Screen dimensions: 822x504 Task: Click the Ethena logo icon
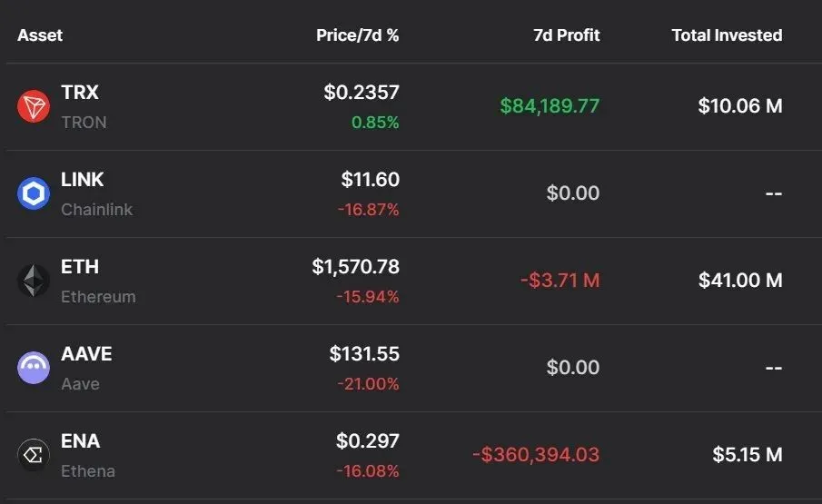click(x=34, y=455)
